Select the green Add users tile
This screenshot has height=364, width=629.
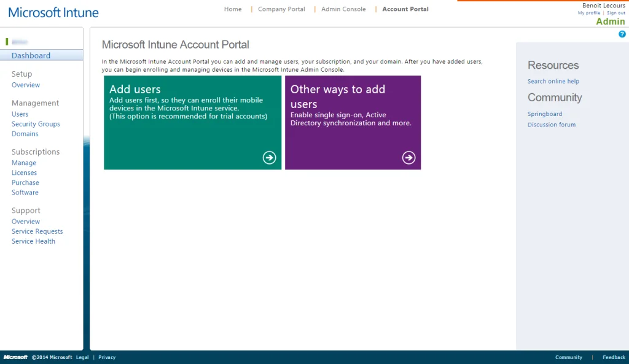(192, 123)
